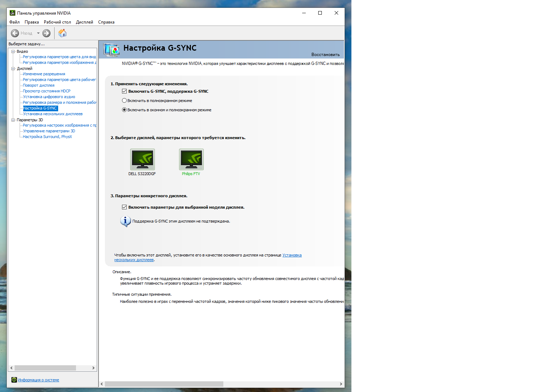This screenshot has height=392, width=548.
Task: Click left arrow of task tree scrollbar
Action: [11, 368]
